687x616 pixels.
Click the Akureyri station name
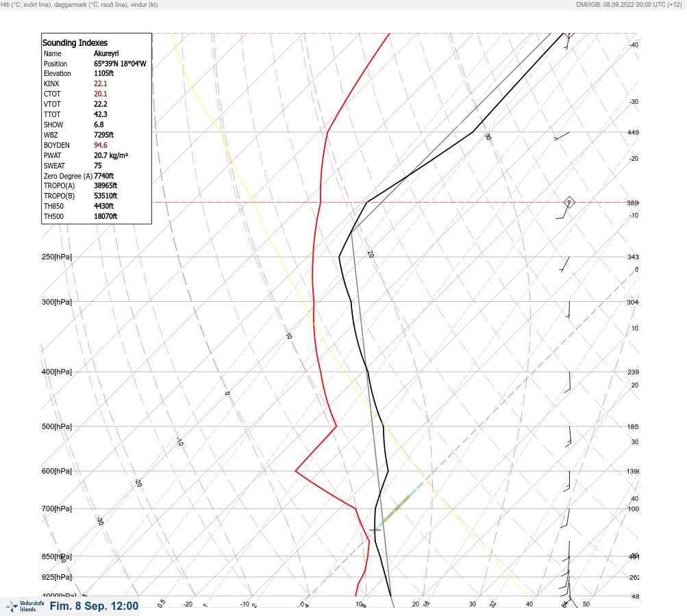click(106, 53)
